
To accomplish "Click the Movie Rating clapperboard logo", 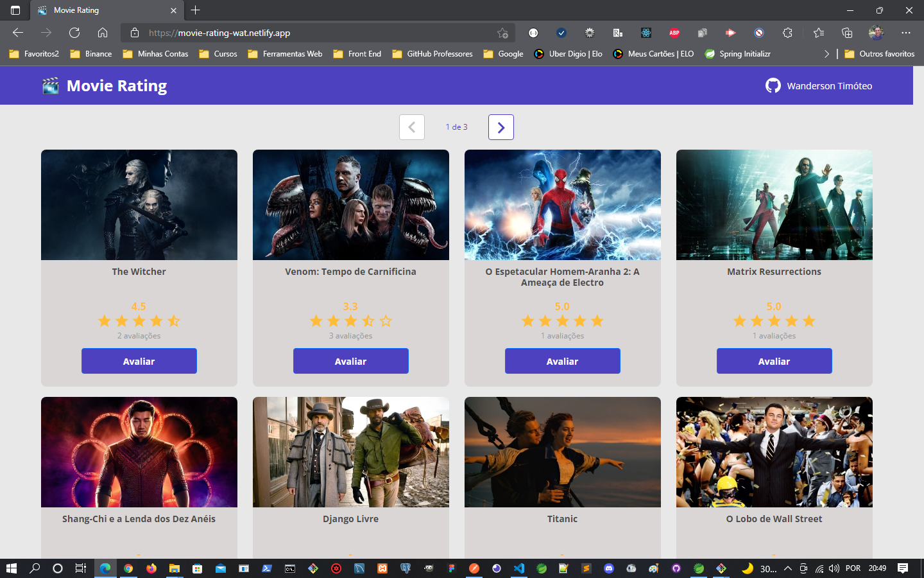I will click(x=51, y=85).
